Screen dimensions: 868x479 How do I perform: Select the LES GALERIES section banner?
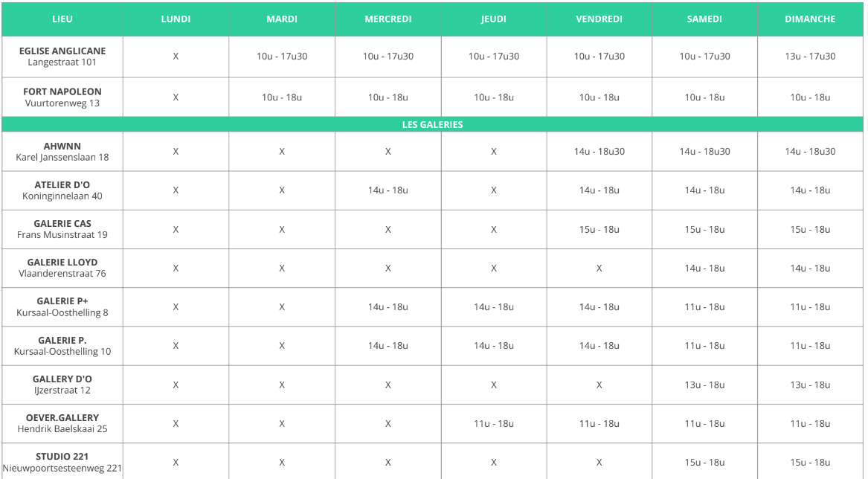point(432,125)
